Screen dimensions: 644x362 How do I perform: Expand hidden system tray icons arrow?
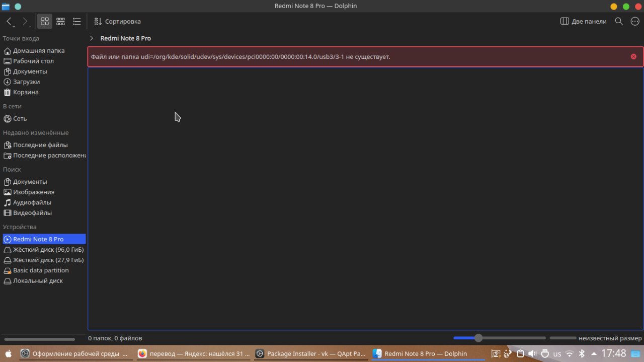tap(594, 353)
